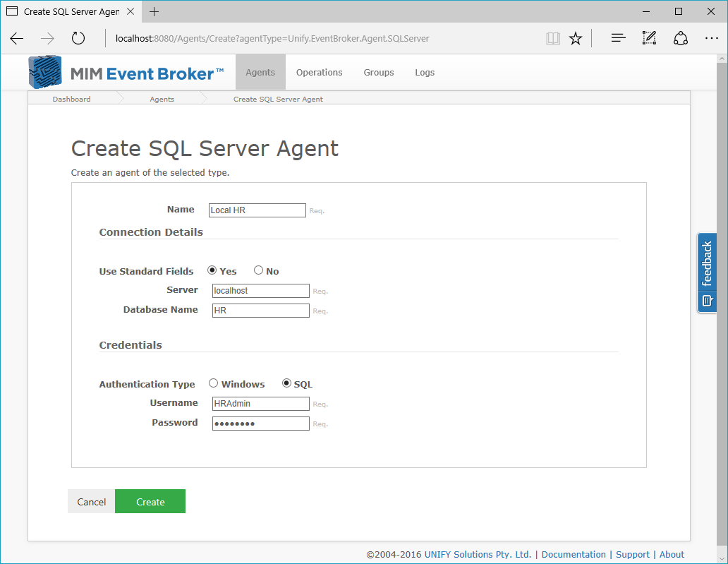This screenshot has height=564, width=728.
Task: Click scrollbar up arrow
Action: [x=722, y=59]
